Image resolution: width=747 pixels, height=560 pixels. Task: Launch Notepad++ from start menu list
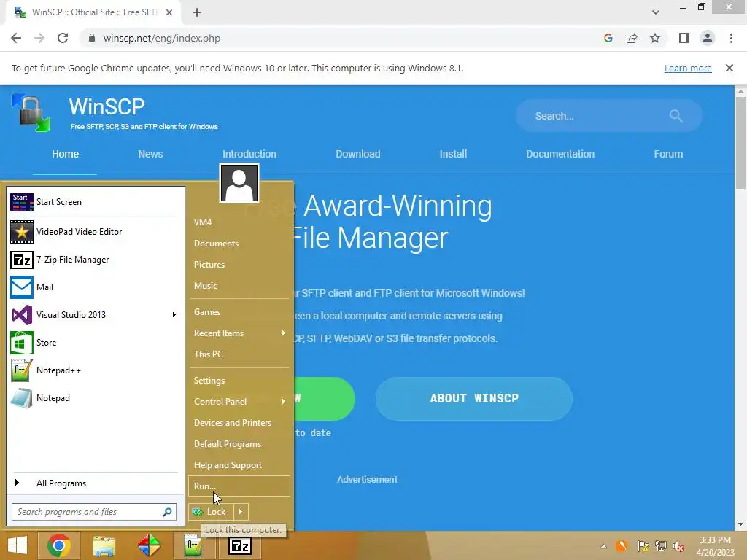96,370
